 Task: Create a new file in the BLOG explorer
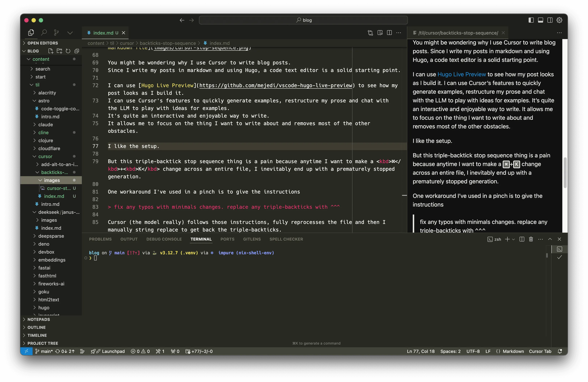[x=51, y=51]
